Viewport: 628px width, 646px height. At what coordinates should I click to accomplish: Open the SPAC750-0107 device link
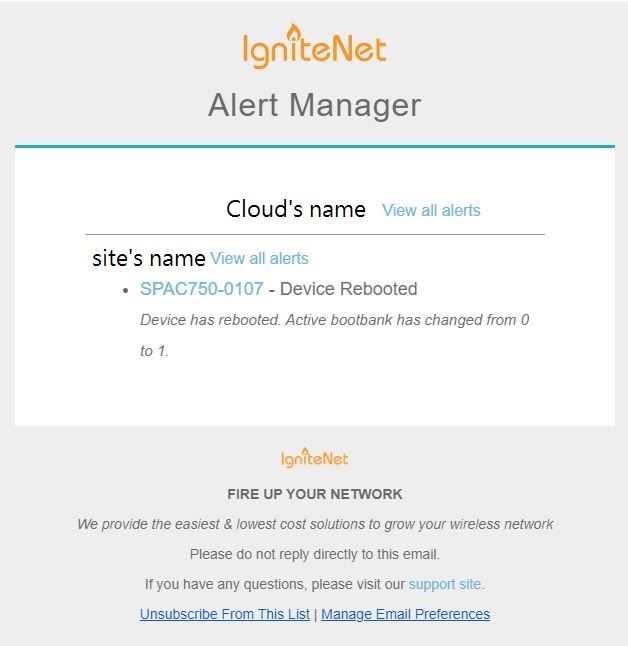202,289
